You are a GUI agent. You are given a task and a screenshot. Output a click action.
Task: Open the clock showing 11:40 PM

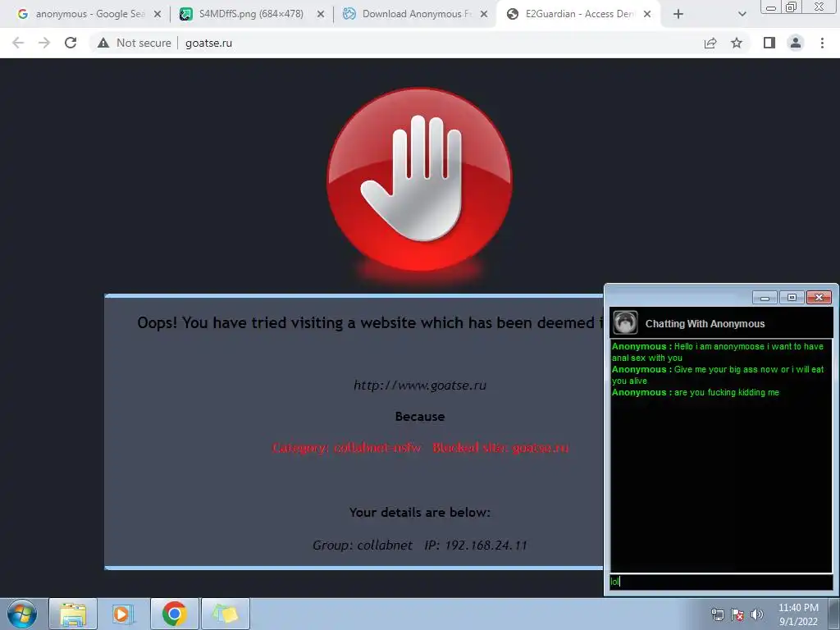pos(798,614)
